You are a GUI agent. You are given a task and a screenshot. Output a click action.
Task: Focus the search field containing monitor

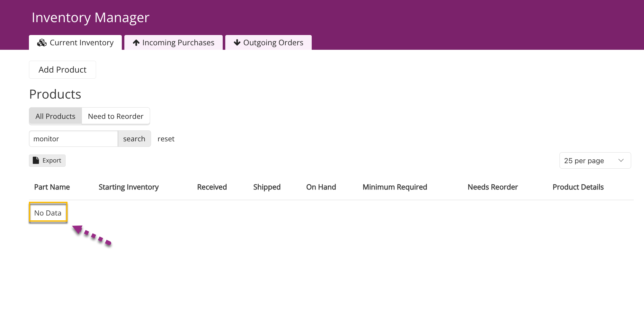pos(74,139)
